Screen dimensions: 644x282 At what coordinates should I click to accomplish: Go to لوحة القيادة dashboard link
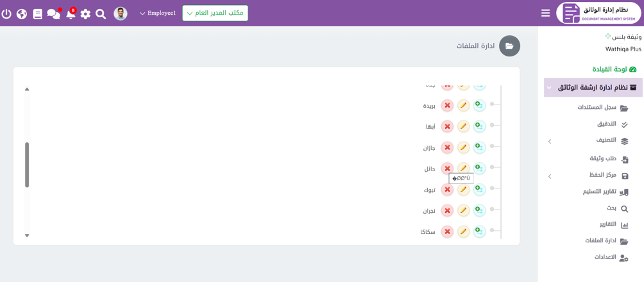point(614,69)
